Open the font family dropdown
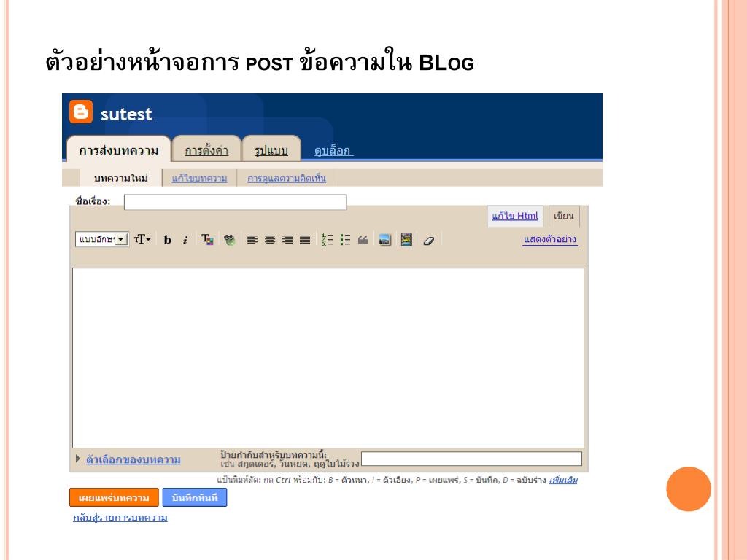Image resolution: width=747 pixels, height=560 pixels. 102,239
